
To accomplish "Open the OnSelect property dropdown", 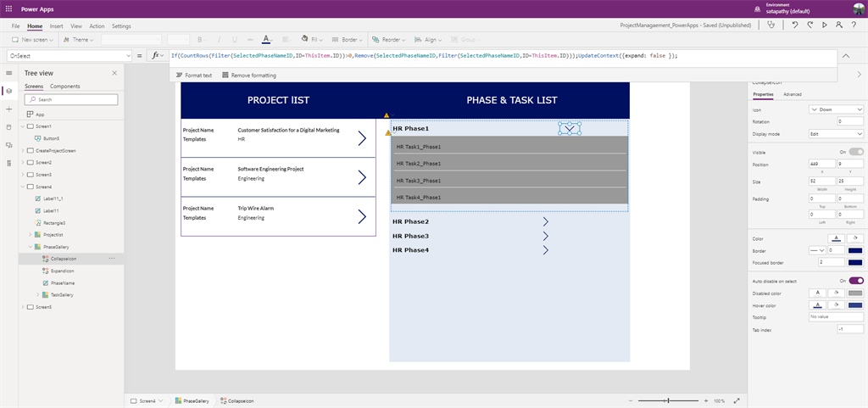I will click(67, 55).
